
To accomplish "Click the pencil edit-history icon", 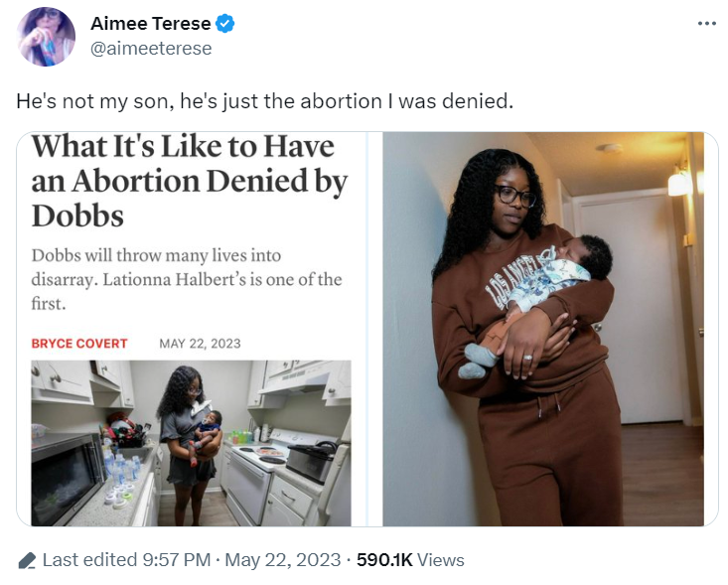I will [27, 560].
